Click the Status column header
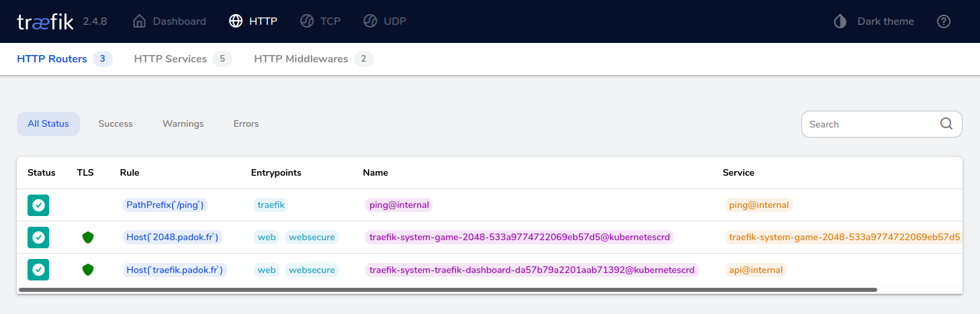This screenshot has height=314, width=980. pyautogui.click(x=42, y=173)
